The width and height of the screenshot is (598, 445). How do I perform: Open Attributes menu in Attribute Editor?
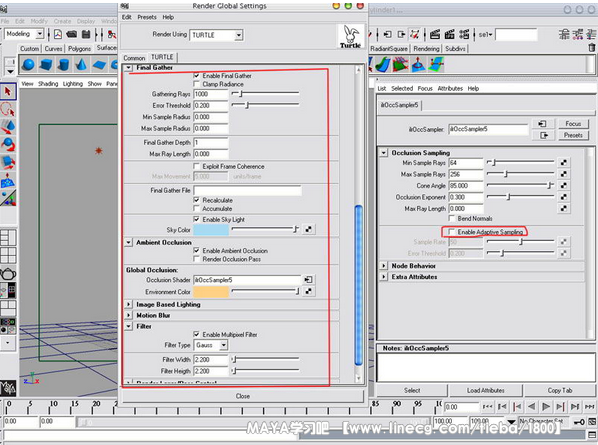coord(450,88)
